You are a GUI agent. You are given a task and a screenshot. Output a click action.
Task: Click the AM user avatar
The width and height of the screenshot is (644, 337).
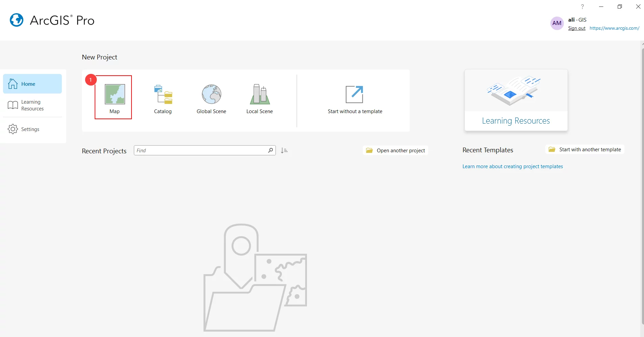point(557,23)
